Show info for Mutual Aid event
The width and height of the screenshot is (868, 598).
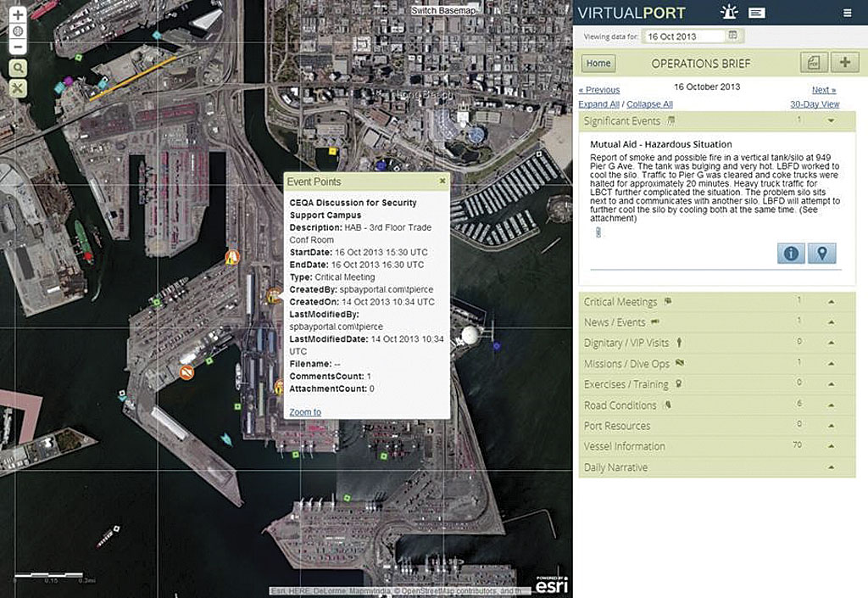click(791, 254)
